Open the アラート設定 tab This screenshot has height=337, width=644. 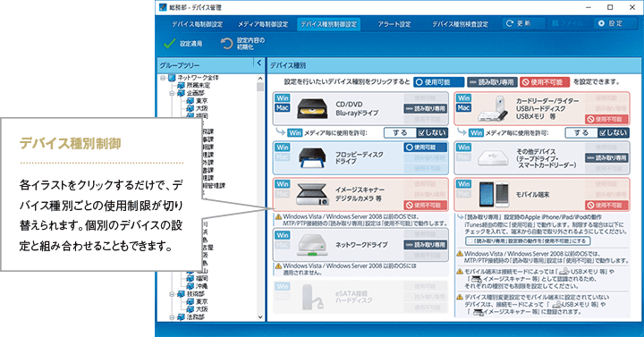[x=394, y=24]
